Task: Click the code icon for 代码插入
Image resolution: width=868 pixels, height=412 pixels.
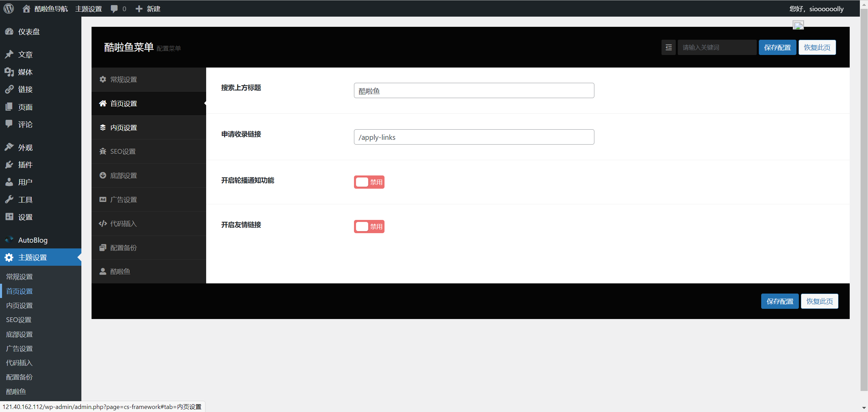Action: pyautogui.click(x=103, y=224)
